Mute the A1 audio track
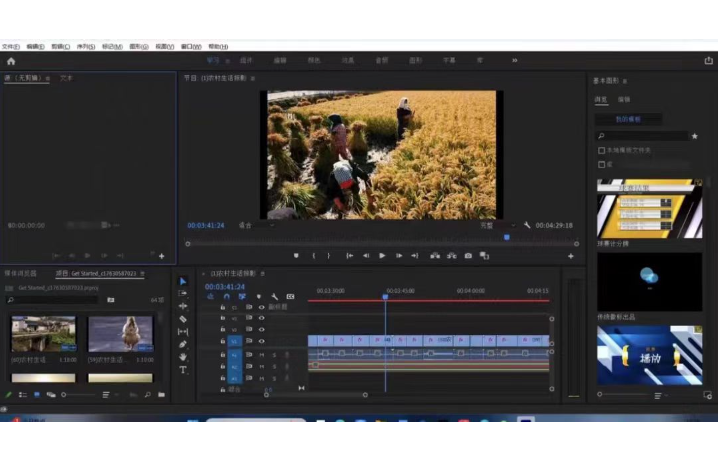Image resolution: width=720 pixels, height=450 pixels. [x=262, y=354]
